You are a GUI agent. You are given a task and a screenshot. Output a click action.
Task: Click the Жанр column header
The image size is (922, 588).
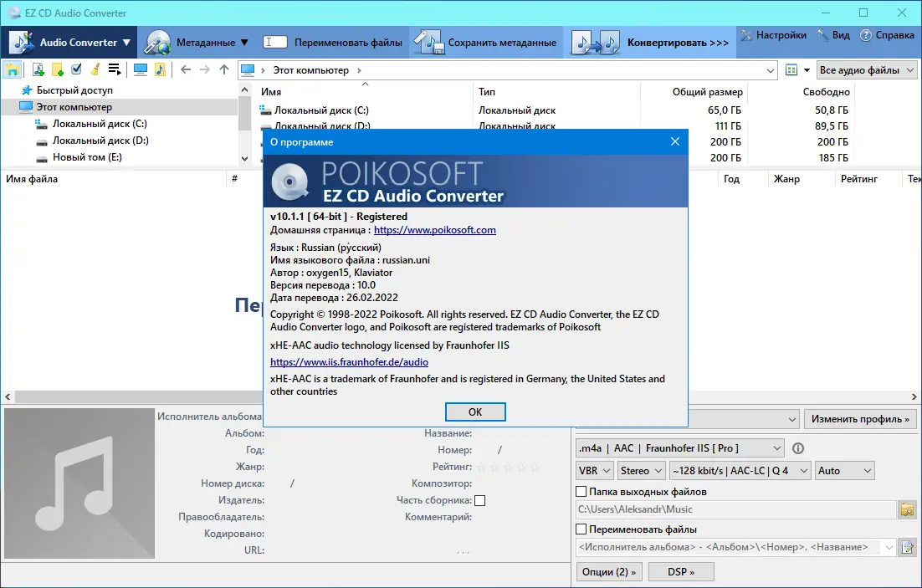(x=786, y=179)
